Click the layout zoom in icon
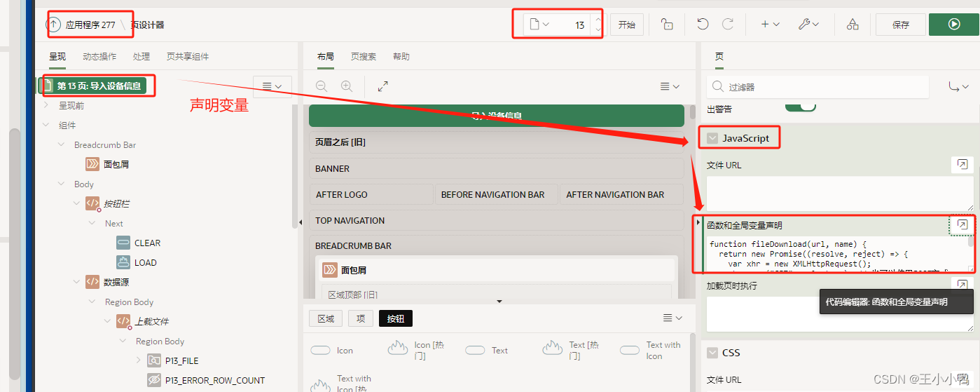 [x=347, y=86]
